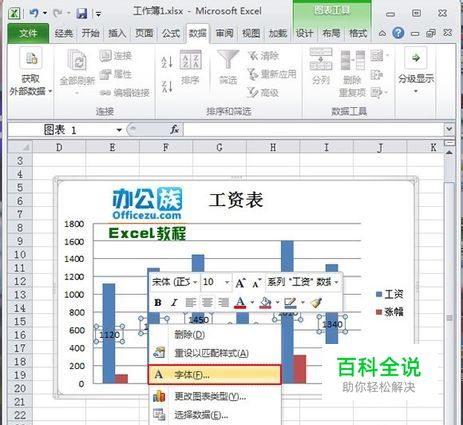Click the vertical scrollbar up arrow

[449, 152]
